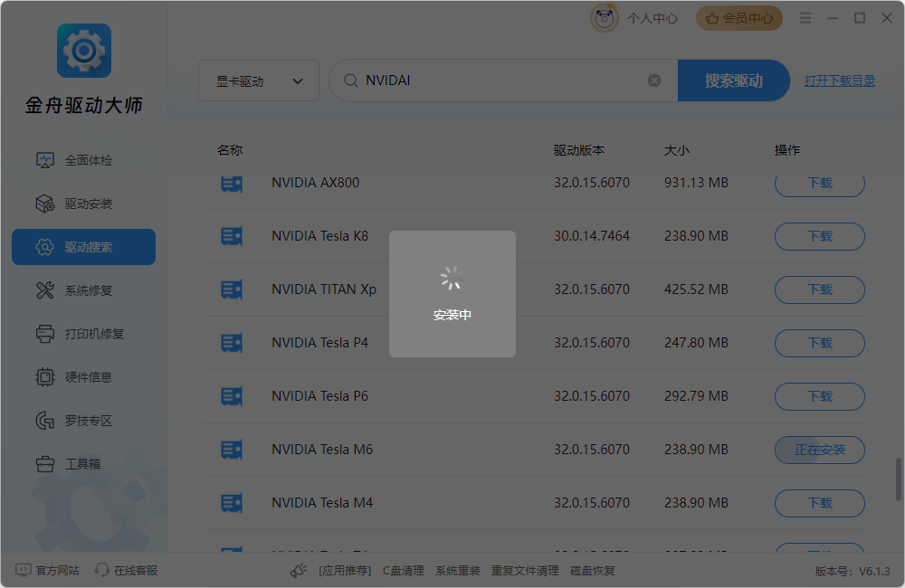Click size 425.52 MB cell
This screenshot has height=588, width=905.
696,289
